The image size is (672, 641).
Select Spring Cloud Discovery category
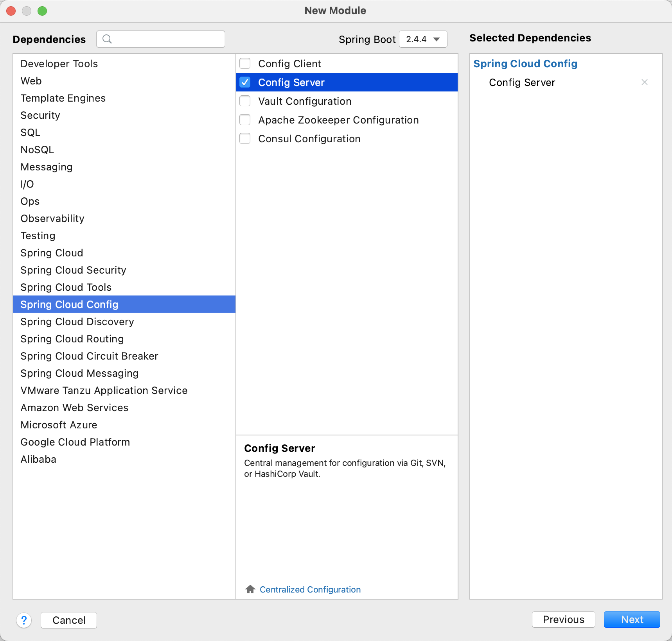(77, 322)
